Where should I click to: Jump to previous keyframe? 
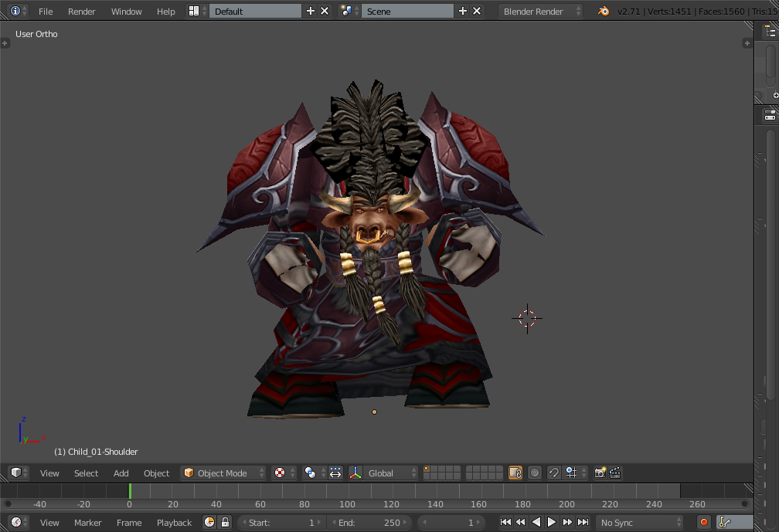pyautogui.click(x=521, y=522)
